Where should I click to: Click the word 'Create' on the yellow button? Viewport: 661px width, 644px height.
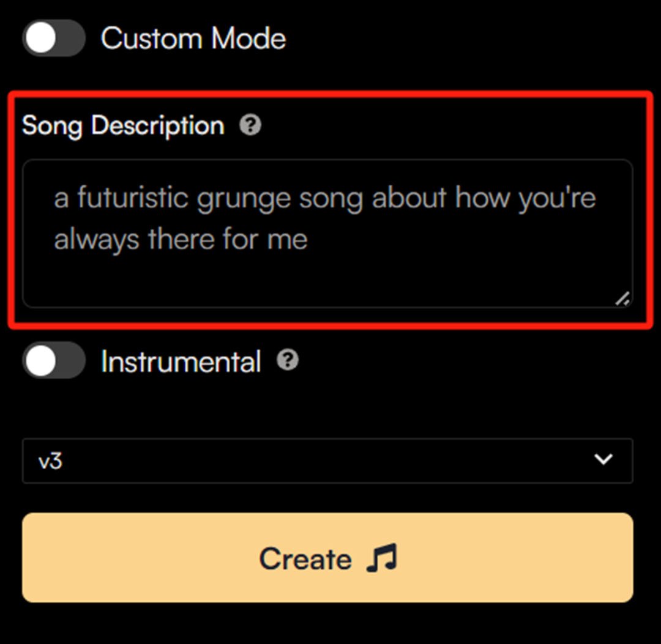point(305,559)
